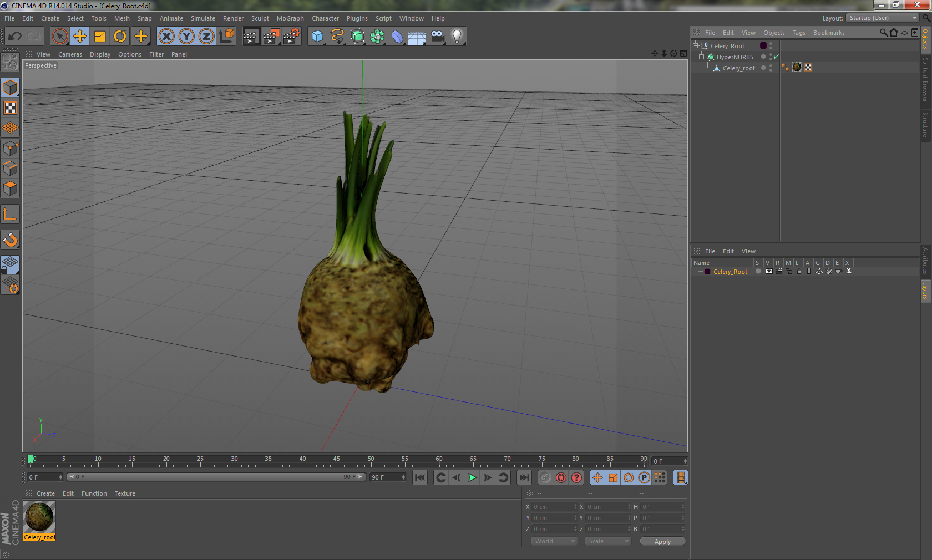This screenshot has width=932, height=560.
Task: Click the X position input field
Action: click(x=555, y=507)
